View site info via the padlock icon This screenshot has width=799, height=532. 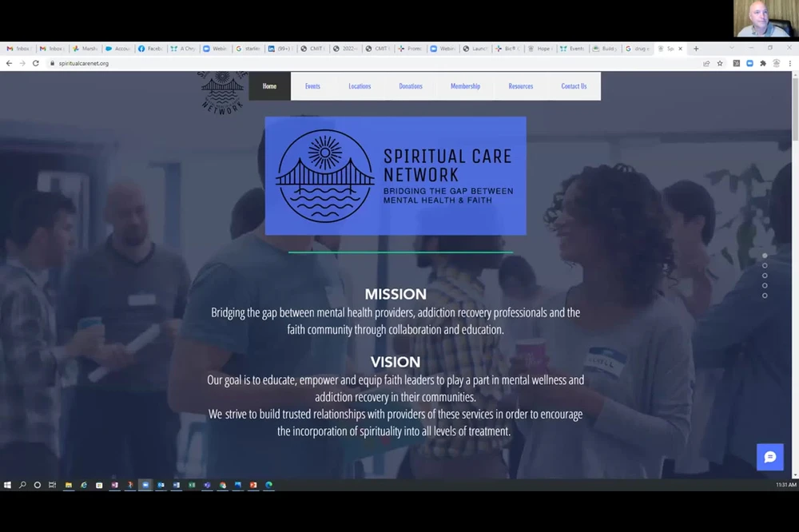[x=52, y=63]
